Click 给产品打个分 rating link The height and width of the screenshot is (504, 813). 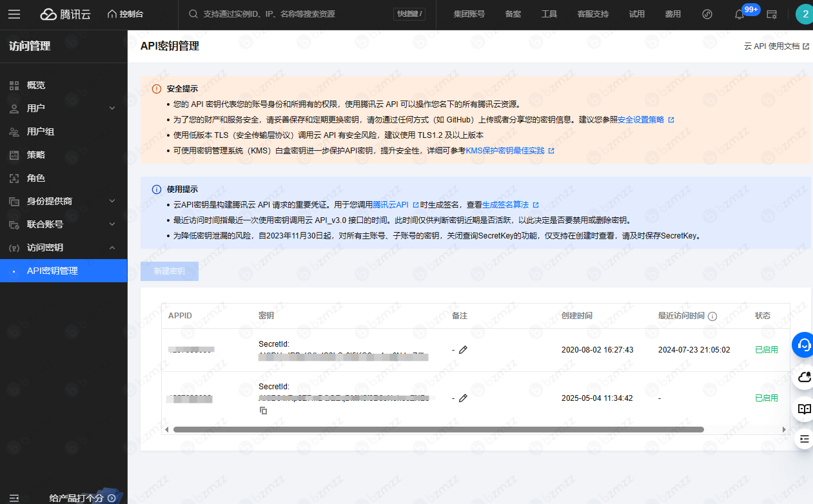pyautogui.click(x=83, y=498)
